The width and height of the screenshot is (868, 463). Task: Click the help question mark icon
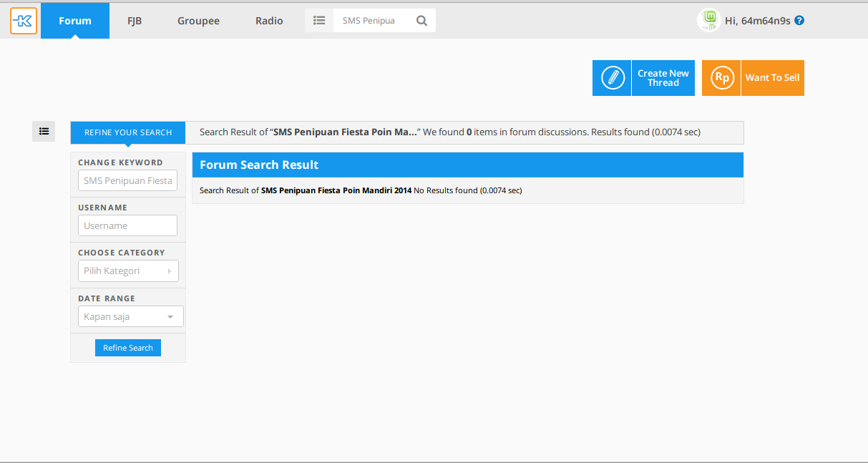[799, 21]
